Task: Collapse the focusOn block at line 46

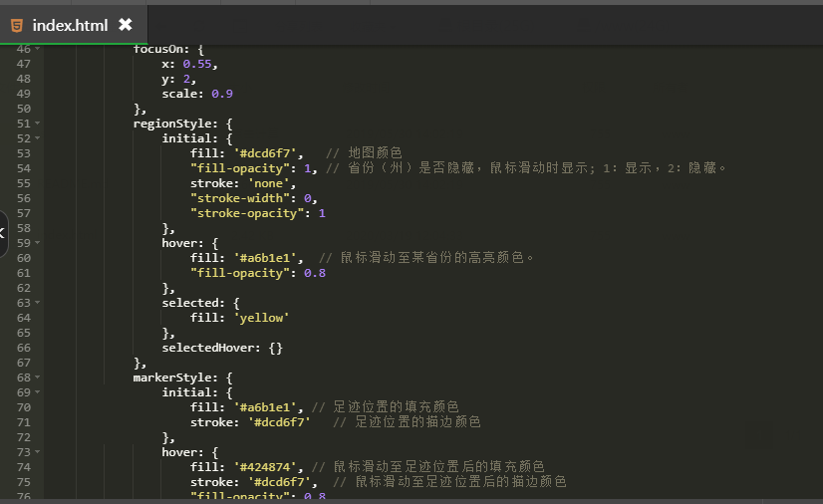Action: (x=38, y=49)
